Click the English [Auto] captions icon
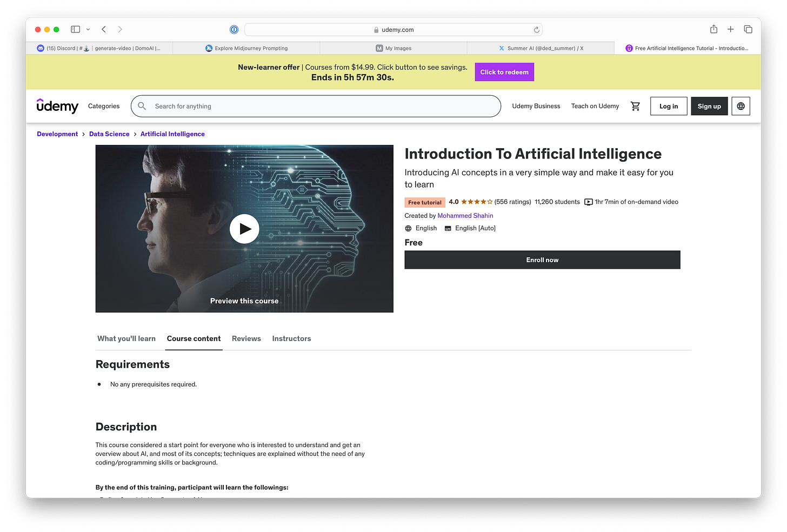The image size is (787, 532). coord(448,228)
